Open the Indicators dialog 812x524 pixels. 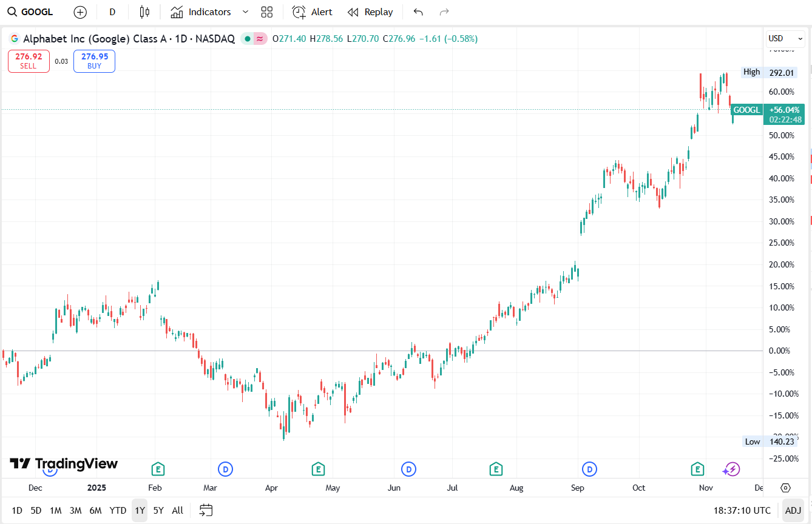point(201,12)
